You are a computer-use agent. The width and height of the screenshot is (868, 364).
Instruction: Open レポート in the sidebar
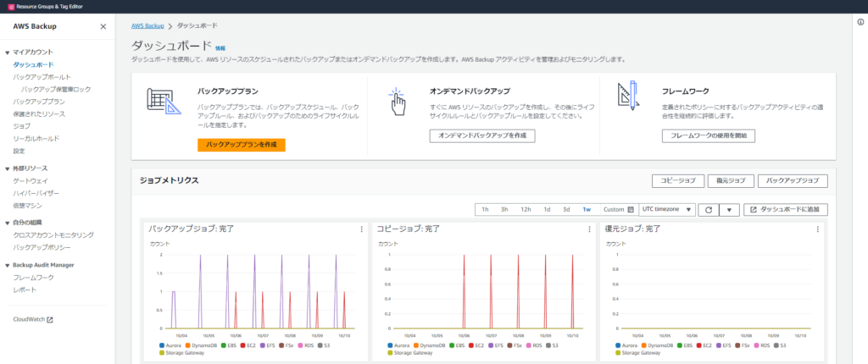[25, 290]
